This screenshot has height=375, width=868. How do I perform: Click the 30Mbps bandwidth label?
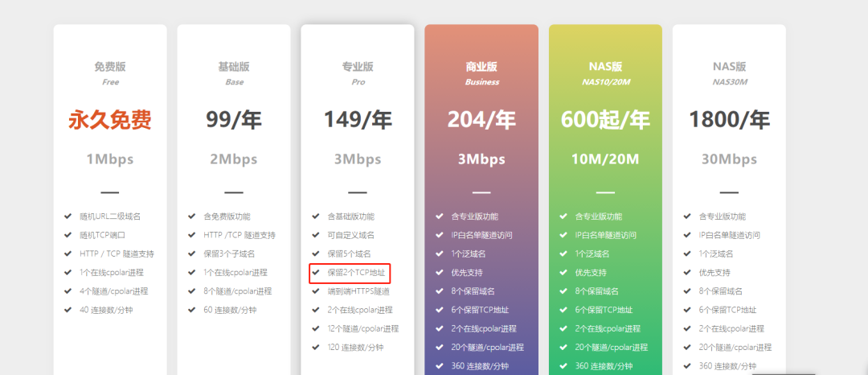(730, 159)
